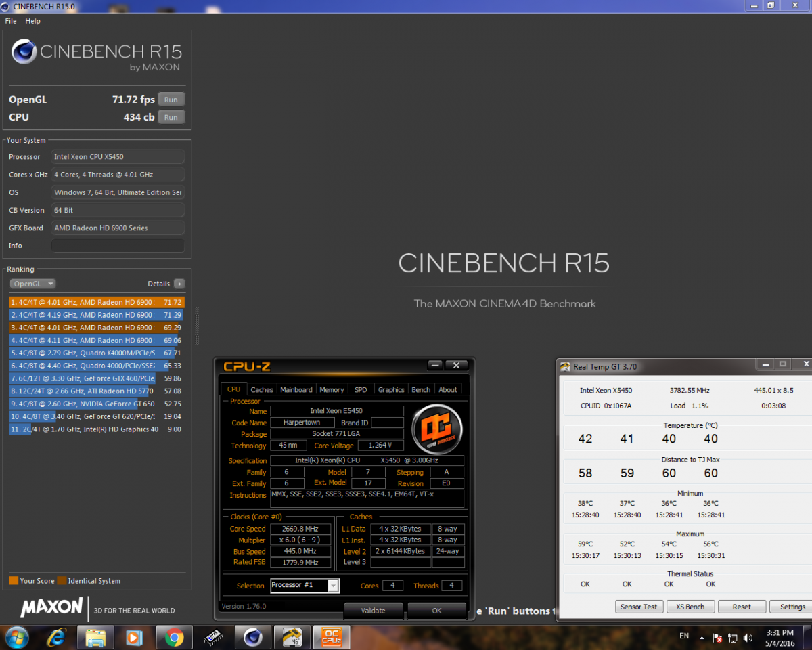812x650 pixels.
Task: Select the GeForce GT 650 ranking row
Action: 97,404
